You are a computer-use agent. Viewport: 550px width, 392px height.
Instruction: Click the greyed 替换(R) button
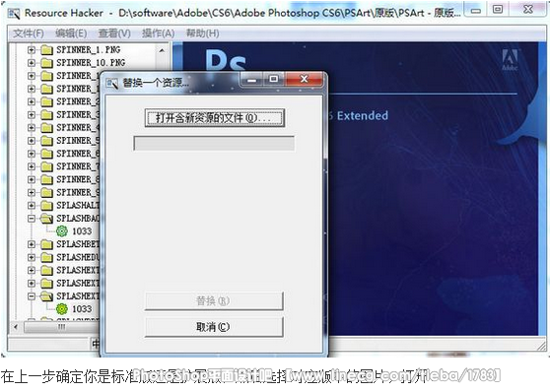click(x=214, y=300)
